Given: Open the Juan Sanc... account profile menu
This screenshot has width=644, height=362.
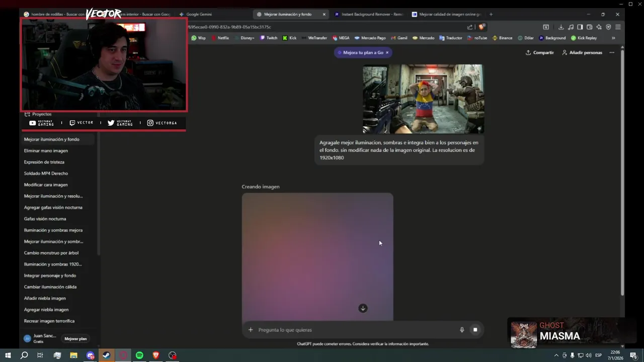Looking at the screenshot, I should point(40,338).
